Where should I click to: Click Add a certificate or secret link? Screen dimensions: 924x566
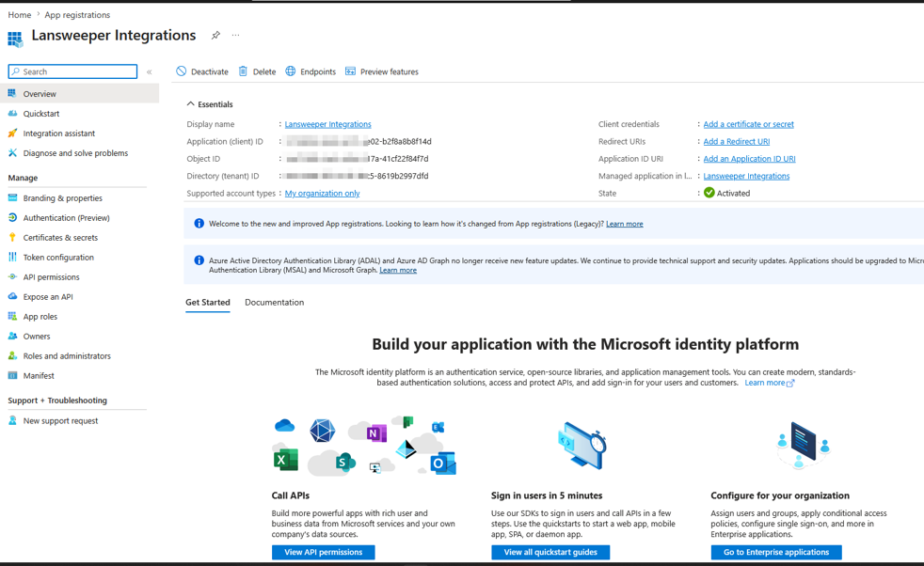(x=748, y=124)
